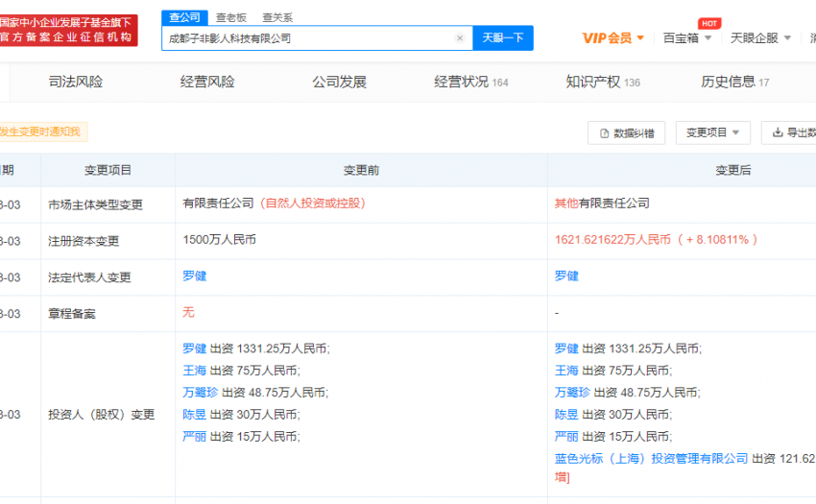Switch to the 查公司 search tab
The height and width of the screenshot is (504, 816).
(x=184, y=17)
